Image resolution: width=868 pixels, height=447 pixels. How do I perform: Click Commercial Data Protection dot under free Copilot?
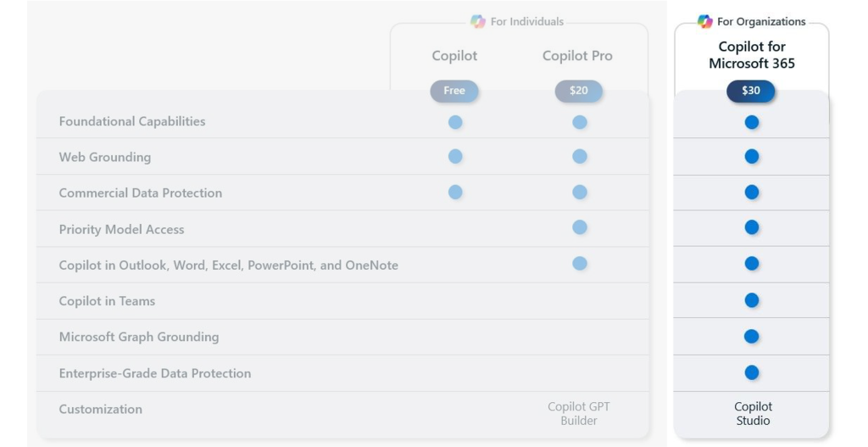pos(455,193)
